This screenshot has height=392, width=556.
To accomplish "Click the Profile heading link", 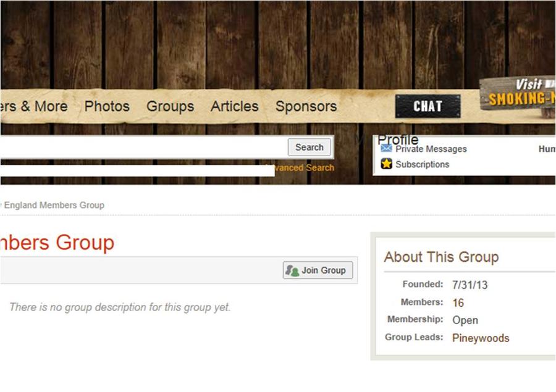I will pyautogui.click(x=398, y=140).
